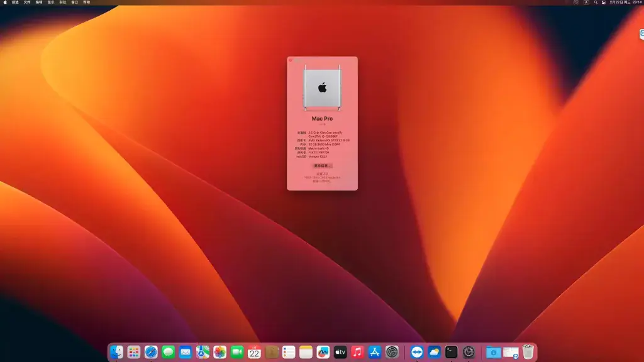Click the Mac Pro tower image
This screenshot has height=362, width=644.
pos(323,88)
